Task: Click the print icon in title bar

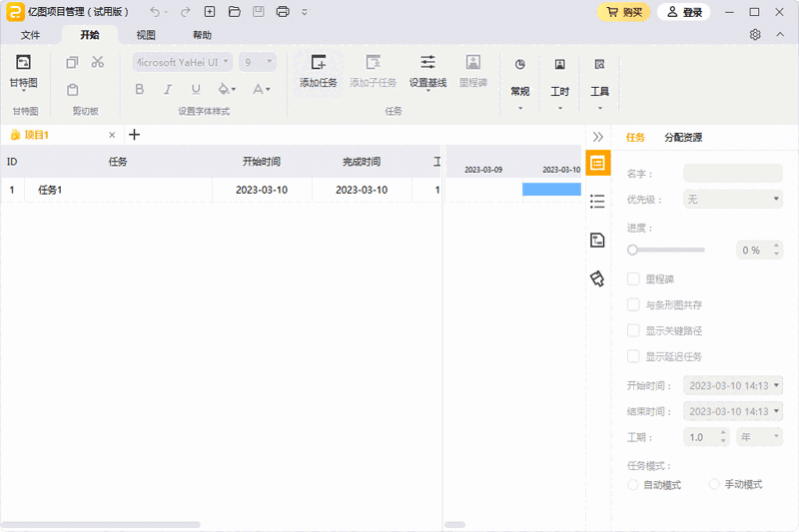Action: pos(283,12)
